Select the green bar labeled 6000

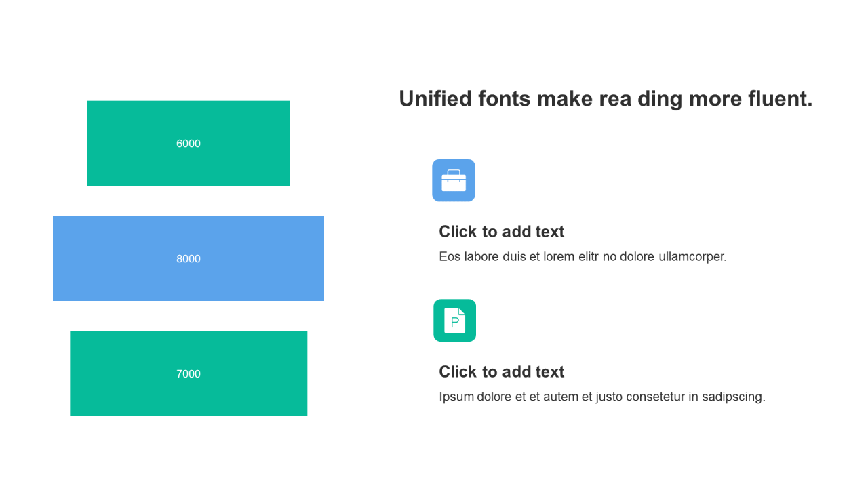pos(189,143)
